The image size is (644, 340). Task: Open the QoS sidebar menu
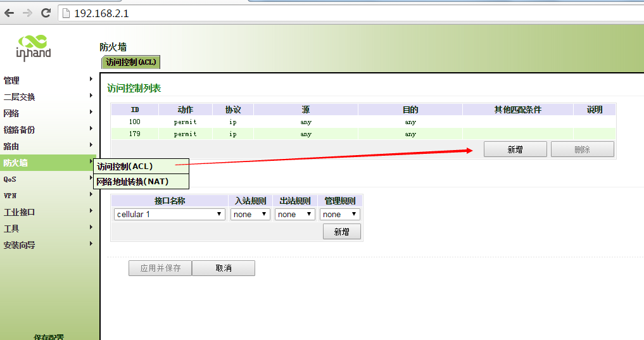(10, 179)
